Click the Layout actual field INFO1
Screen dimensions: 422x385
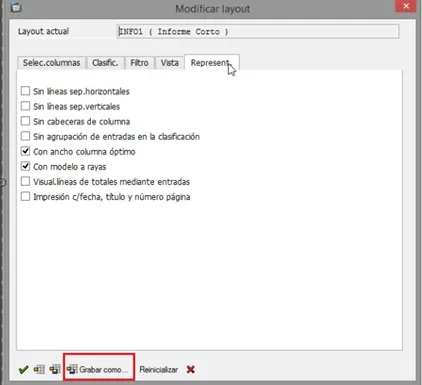(x=258, y=32)
